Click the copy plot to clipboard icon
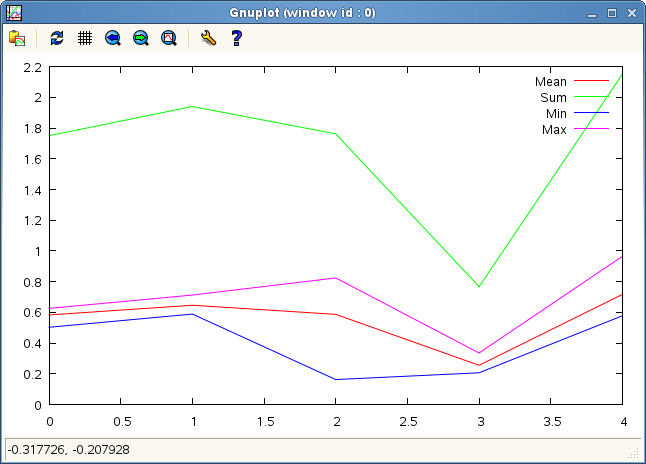 point(17,38)
